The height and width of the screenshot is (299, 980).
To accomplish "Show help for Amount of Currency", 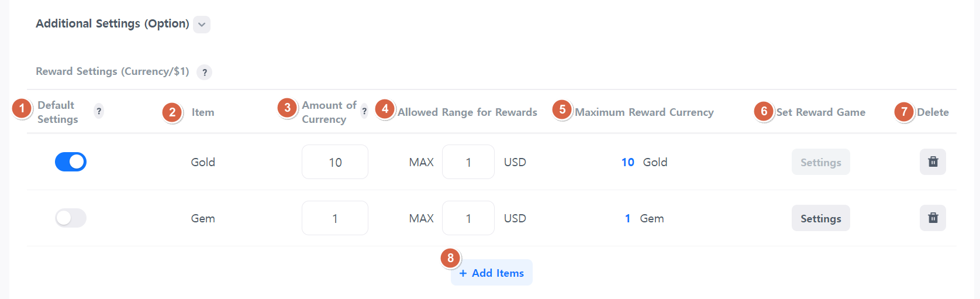I will pyautogui.click(x=364, y=111).
